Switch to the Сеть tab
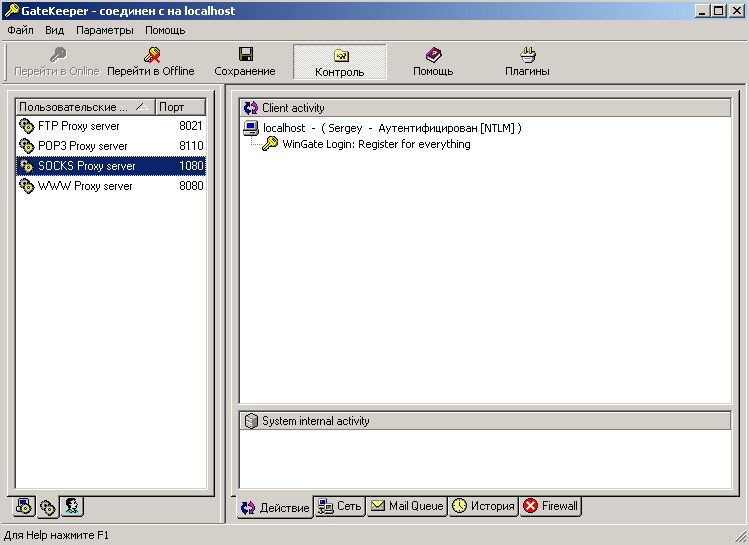749x545 pixels. pos(340,506)
